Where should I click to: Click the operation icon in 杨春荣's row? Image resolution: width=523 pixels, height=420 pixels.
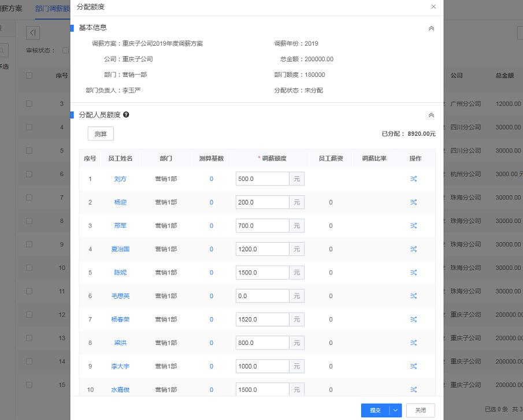pyautogui.click(x=413, y=319)
